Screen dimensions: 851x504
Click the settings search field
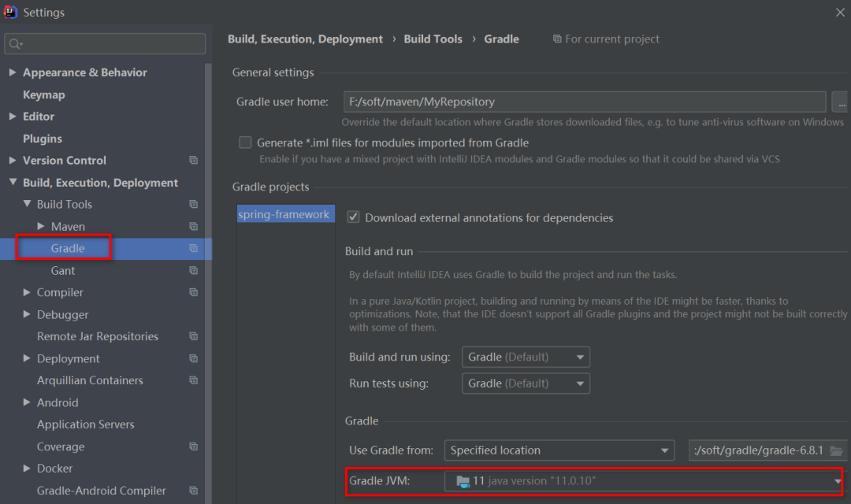click(105, 44)
